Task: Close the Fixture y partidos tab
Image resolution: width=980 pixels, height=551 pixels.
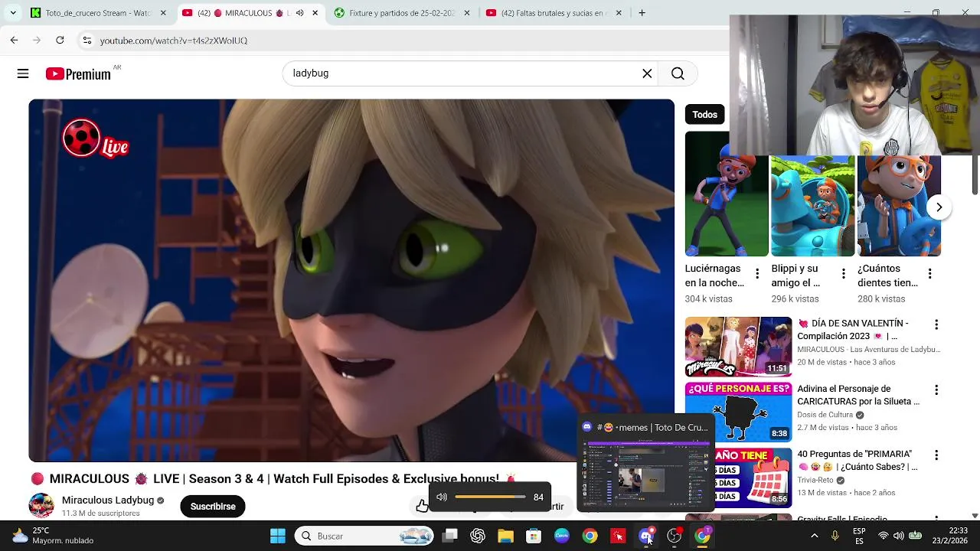Action: click(x=466, y=13)
